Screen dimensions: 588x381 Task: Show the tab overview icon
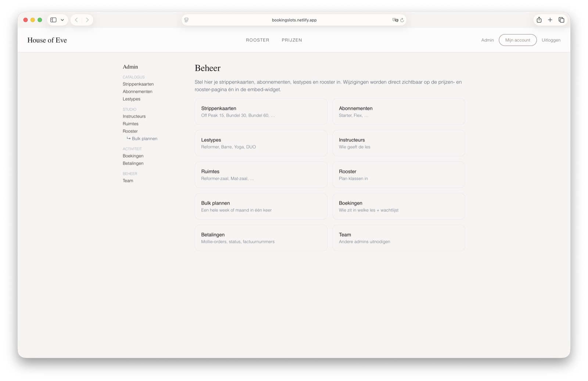click(562, 20)
